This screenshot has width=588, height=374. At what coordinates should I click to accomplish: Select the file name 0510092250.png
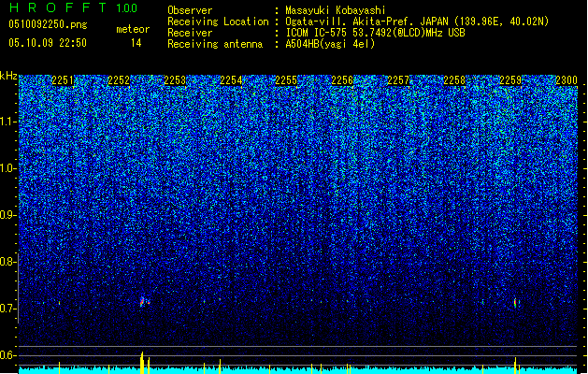pyautogui.click(x=48, y=24)
